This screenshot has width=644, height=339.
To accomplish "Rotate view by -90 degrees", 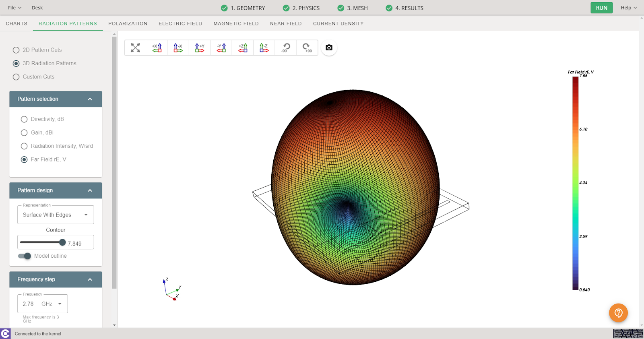I will (286, 48).
